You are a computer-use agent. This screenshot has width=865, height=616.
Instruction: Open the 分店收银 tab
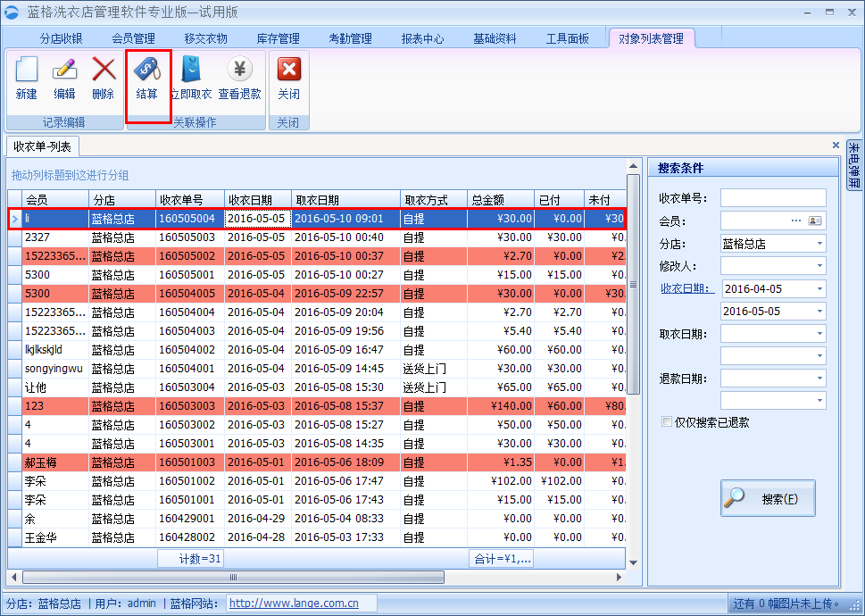pos(62,38)
